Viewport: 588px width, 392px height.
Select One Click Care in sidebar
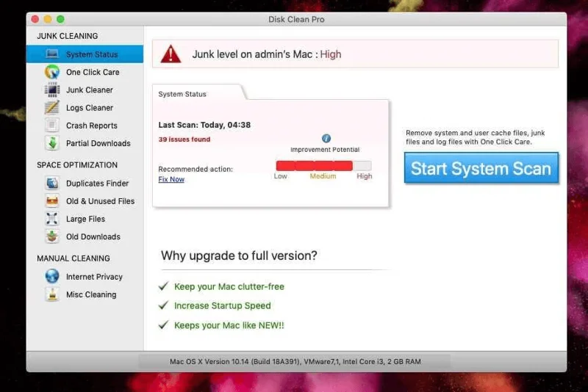(x=93, y=72)
